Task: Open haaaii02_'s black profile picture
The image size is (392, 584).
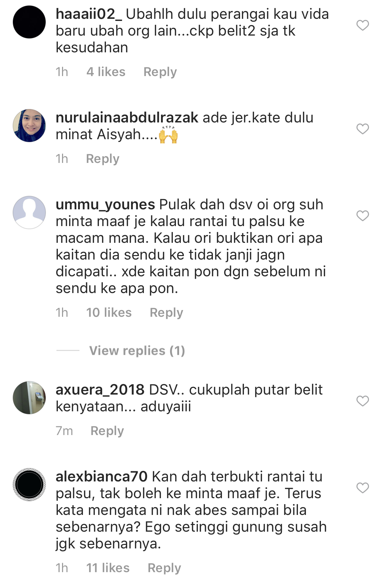Action: point(29,22)
